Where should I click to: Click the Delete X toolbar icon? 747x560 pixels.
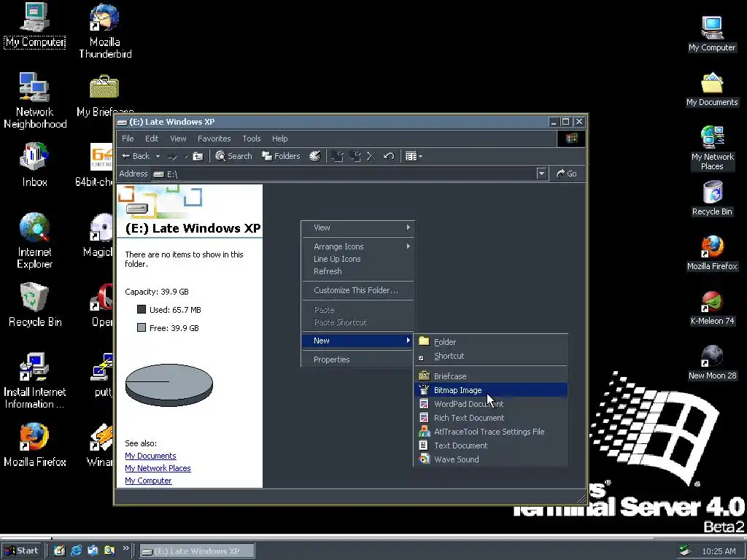(371, 156)
